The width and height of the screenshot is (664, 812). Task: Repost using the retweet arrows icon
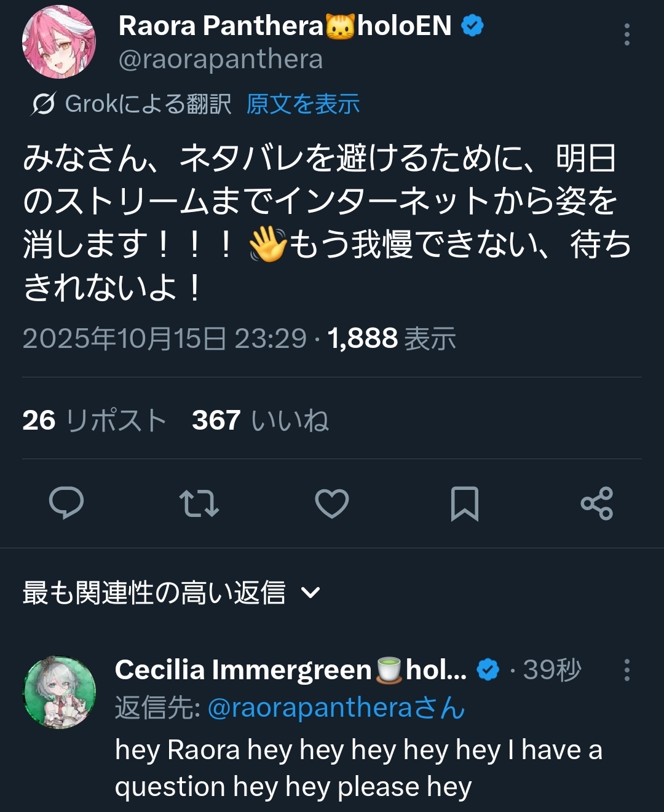coord(199,503)
